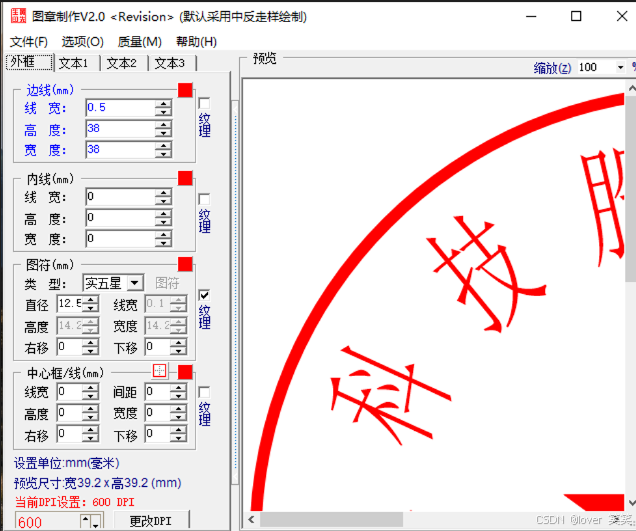
Task: Open the 帮助(H) menu
Action: [x=196, y=42]
